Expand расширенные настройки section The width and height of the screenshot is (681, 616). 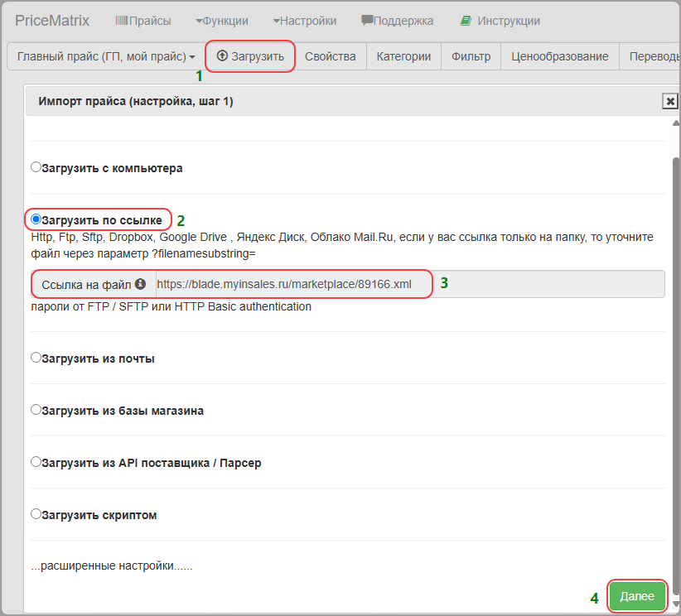click(112, 566)
